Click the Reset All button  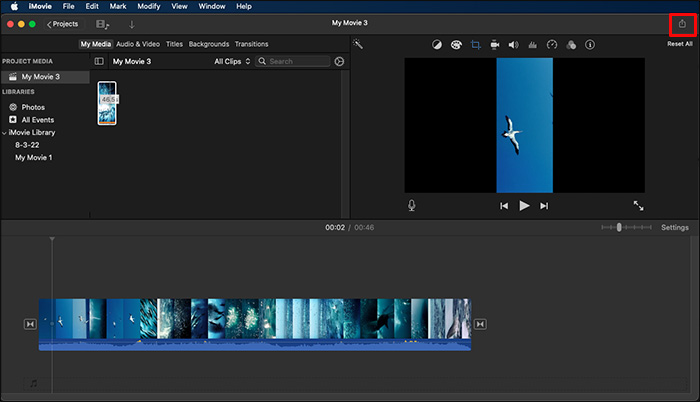coord(680,44)
